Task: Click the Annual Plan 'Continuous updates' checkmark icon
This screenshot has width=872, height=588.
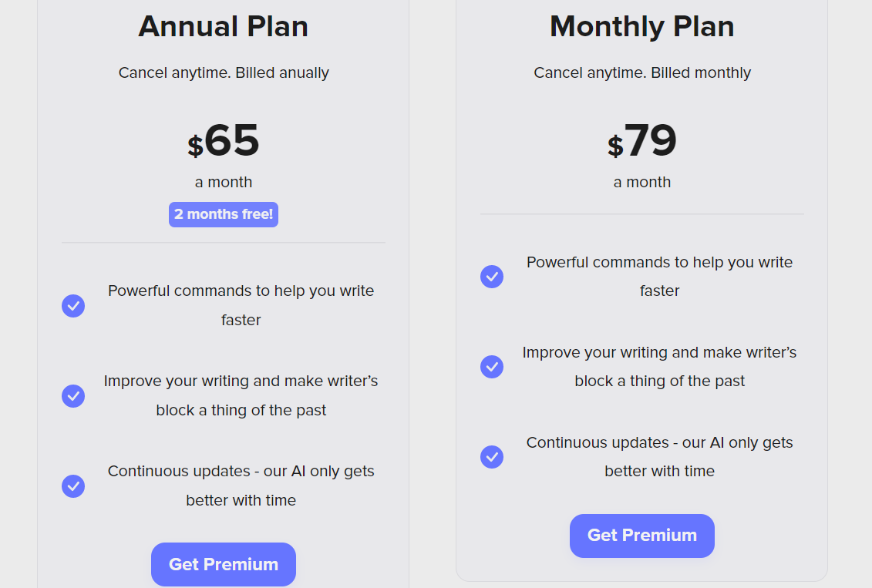Action: [x=73, y=486]
